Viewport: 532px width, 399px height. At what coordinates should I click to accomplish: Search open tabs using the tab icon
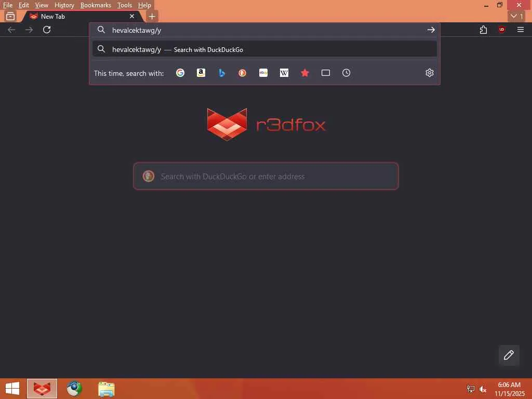(326, 73)
